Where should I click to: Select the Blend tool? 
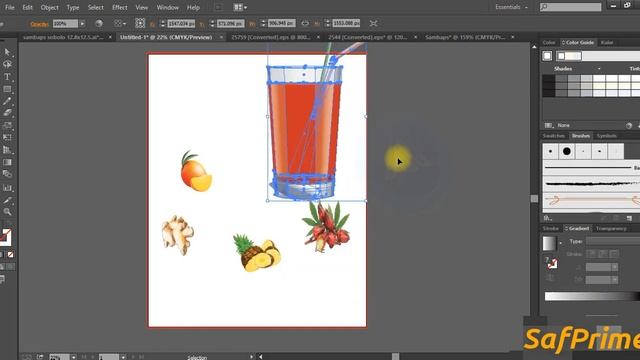point(7,174)
